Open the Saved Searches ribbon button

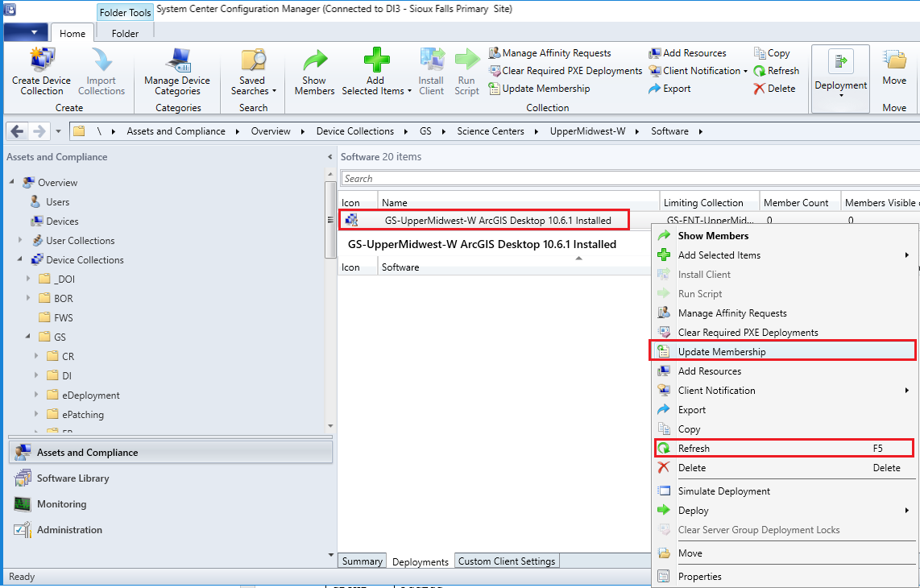254,71
